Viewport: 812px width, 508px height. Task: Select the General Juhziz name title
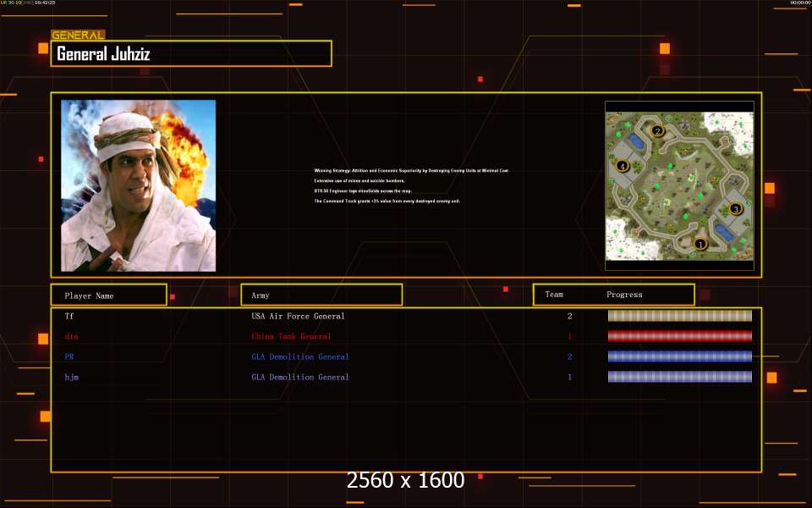point(103,55)
